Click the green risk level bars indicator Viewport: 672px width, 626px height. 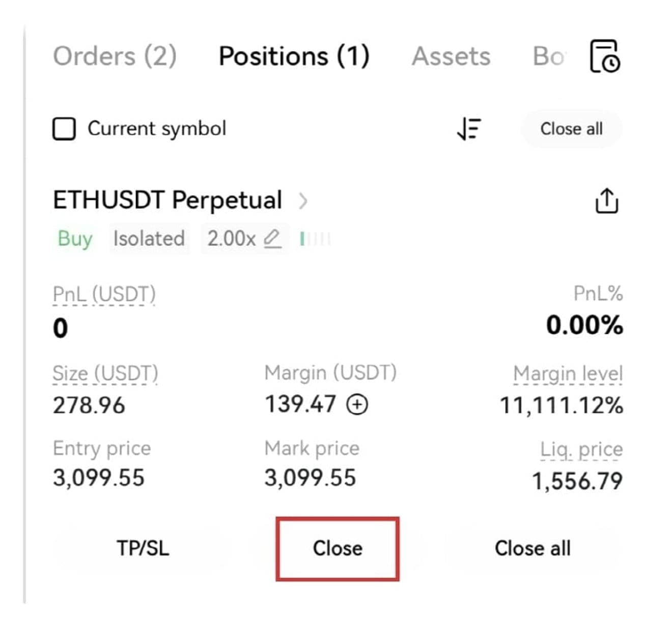tap(315, 238)
